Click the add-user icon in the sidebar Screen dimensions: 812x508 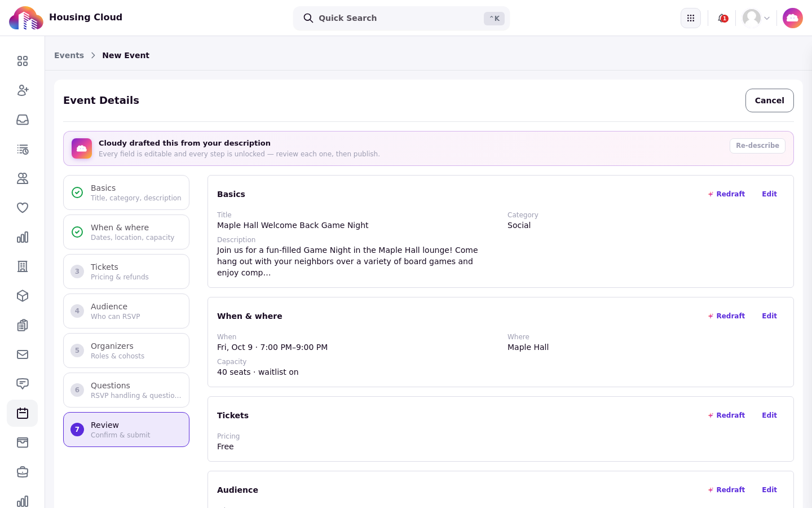[23, 90]
